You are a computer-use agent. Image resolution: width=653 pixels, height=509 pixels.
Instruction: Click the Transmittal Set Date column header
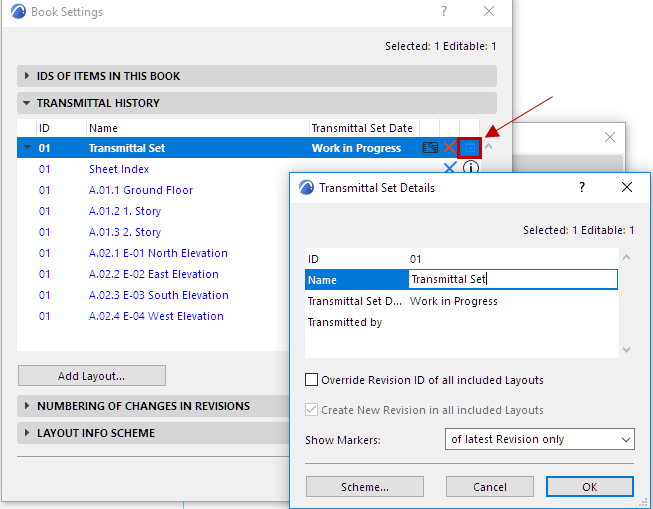click(x=364, y=128)
